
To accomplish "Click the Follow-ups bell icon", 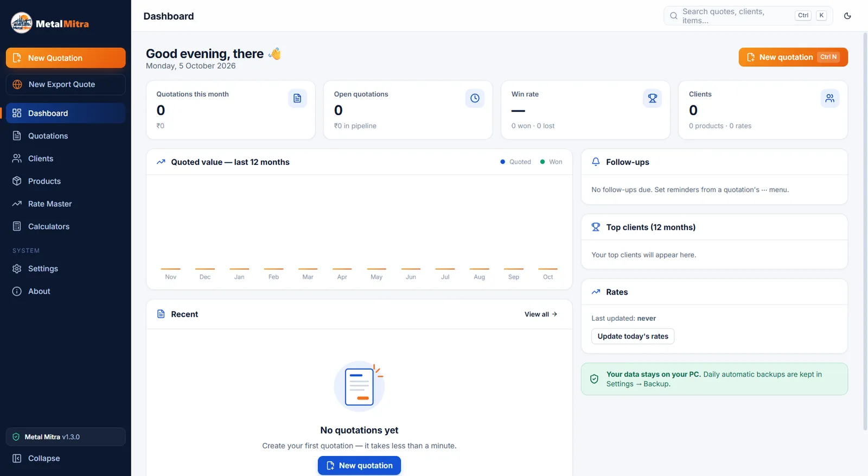I will 596,162.
